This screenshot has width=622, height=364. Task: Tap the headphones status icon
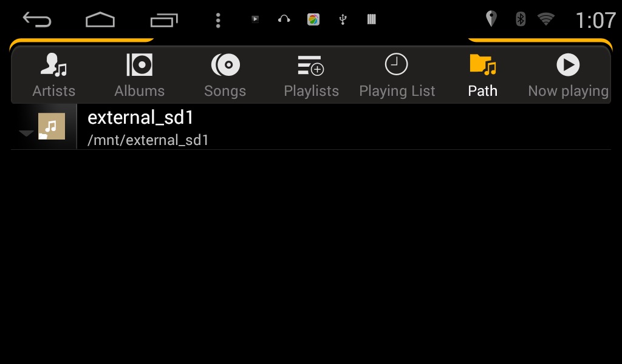pyautogui.click(x=284, y=19)
